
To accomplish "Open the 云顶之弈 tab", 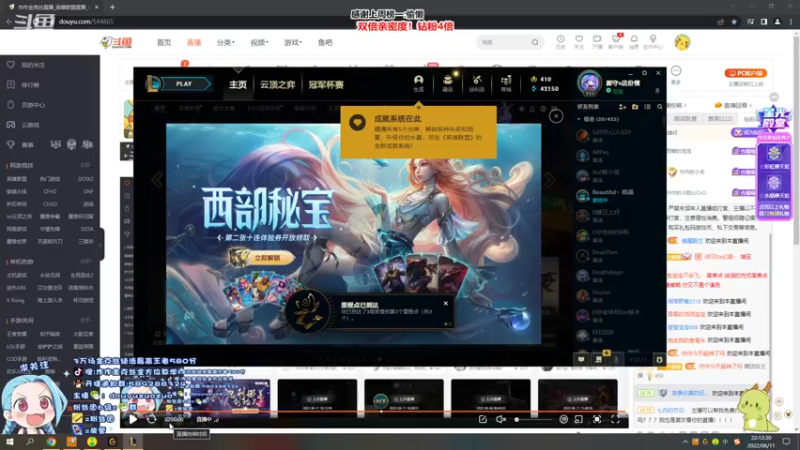I will [x=278, y=85].
